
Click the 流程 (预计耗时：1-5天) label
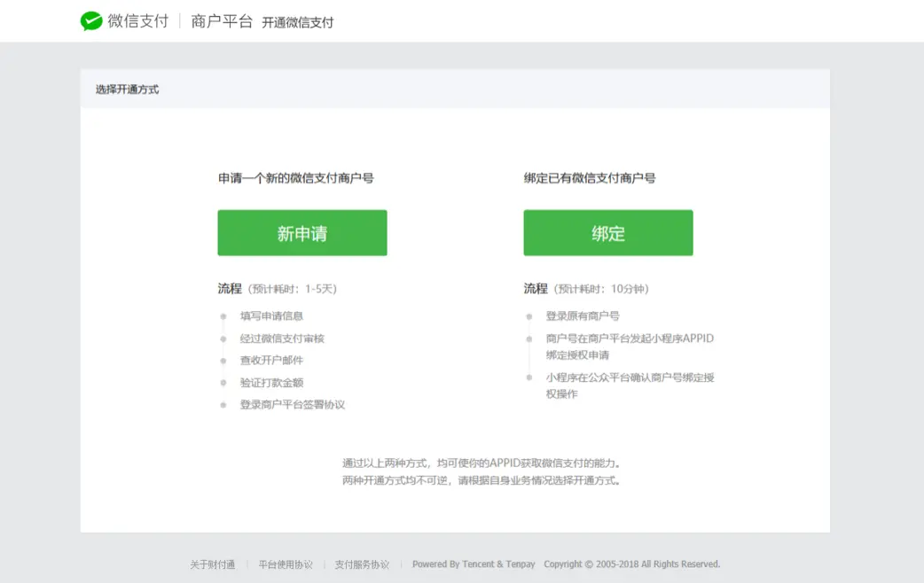click(277, 289)
